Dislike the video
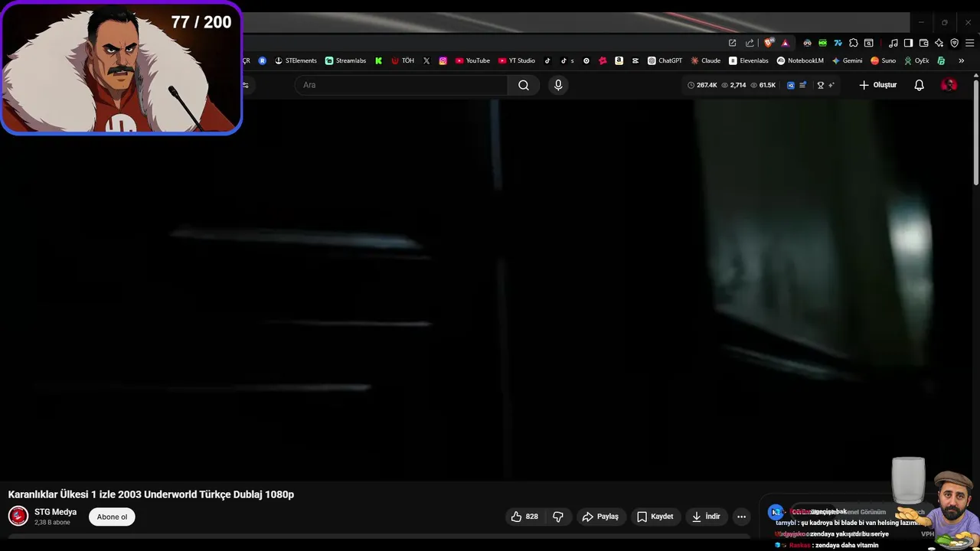Image resolution: width=980 pixels, height=551 pixels. (x=558, y=517)
